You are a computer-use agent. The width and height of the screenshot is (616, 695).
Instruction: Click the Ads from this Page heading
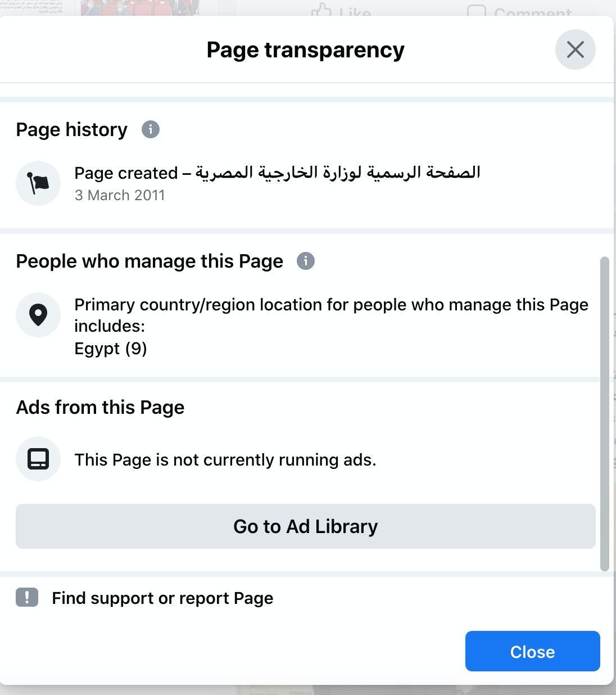(x=100, y=407)
